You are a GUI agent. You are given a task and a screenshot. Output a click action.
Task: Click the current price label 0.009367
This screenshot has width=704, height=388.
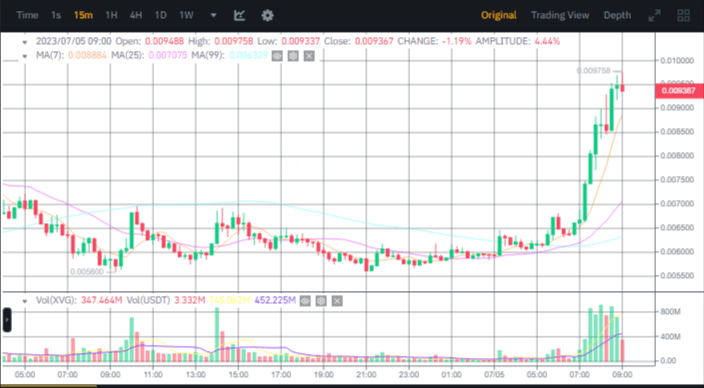click(x=679, y=91)
